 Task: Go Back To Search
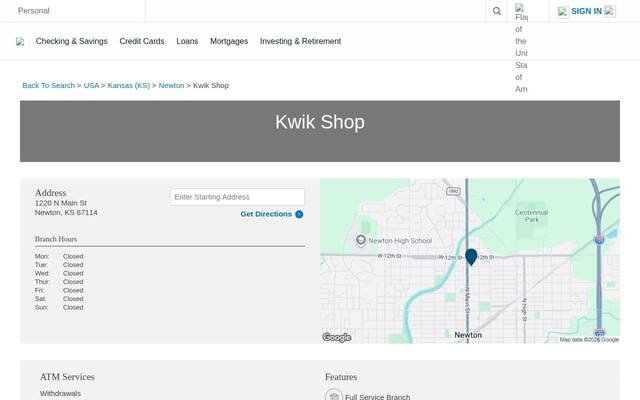point(49,85)
